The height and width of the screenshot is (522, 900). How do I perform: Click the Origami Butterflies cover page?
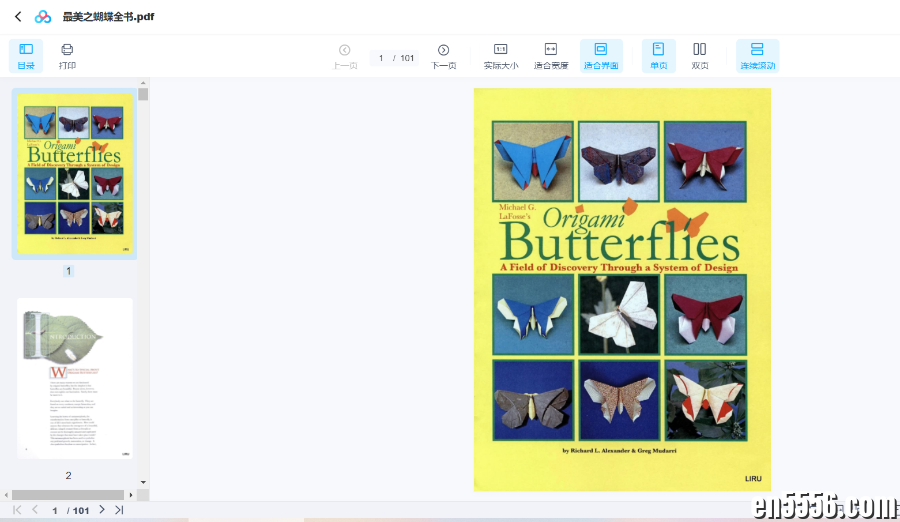622,289
